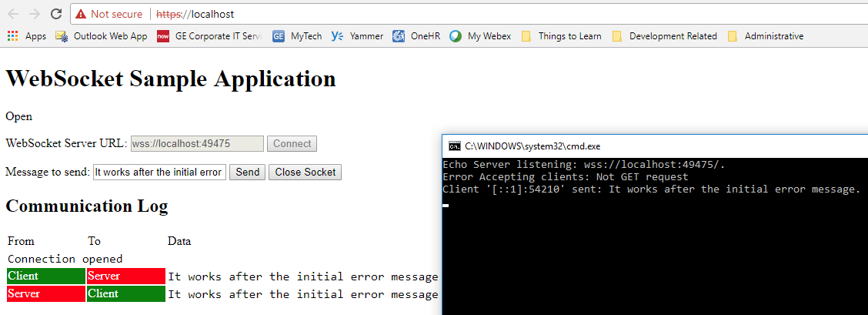Open the MyTech bookmark
868x315 pixels.
click(x=297, y=36)
